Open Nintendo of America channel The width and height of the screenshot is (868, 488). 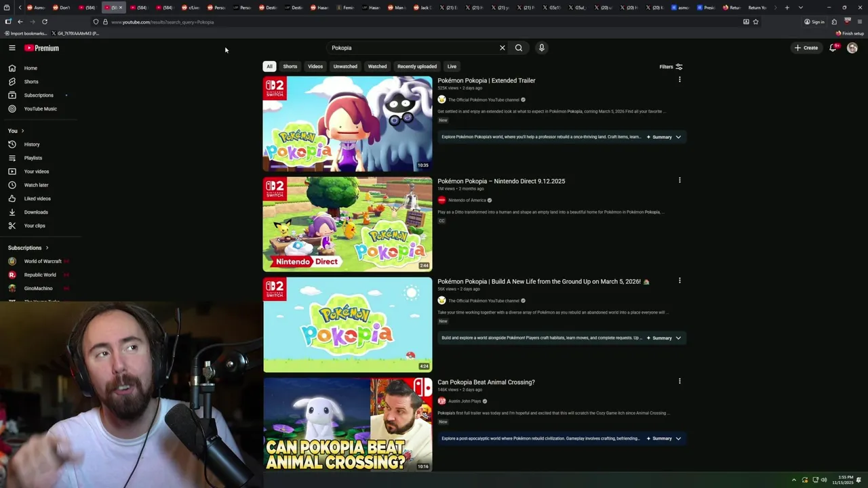click(467, 200)
